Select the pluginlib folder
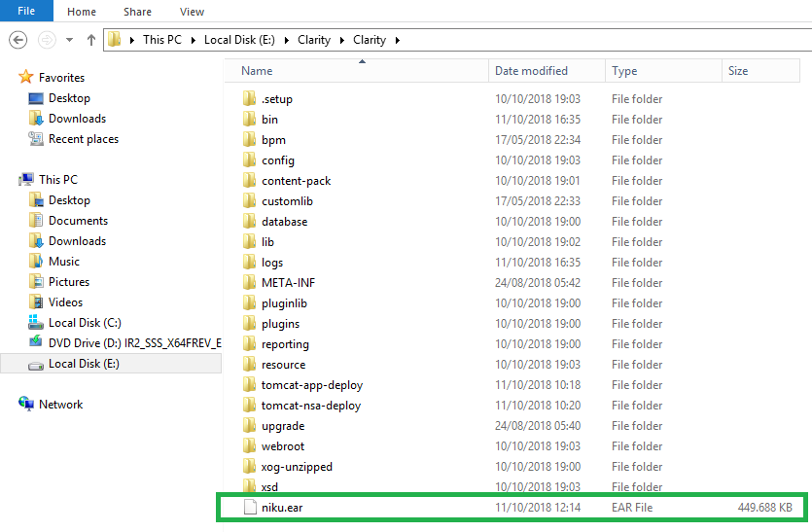The image size is (812, 532). pyautogui.click(x=284, y=303)
